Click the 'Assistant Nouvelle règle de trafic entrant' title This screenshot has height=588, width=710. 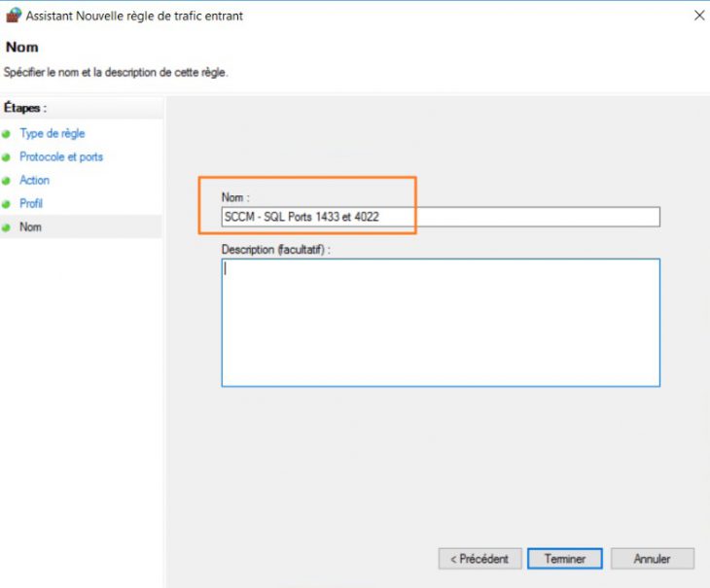(134, 16)
